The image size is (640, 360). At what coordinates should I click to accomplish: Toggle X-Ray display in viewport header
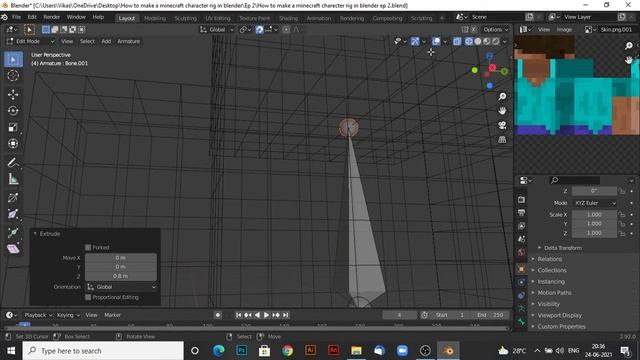pyautogui.click(x=457, y=41)
